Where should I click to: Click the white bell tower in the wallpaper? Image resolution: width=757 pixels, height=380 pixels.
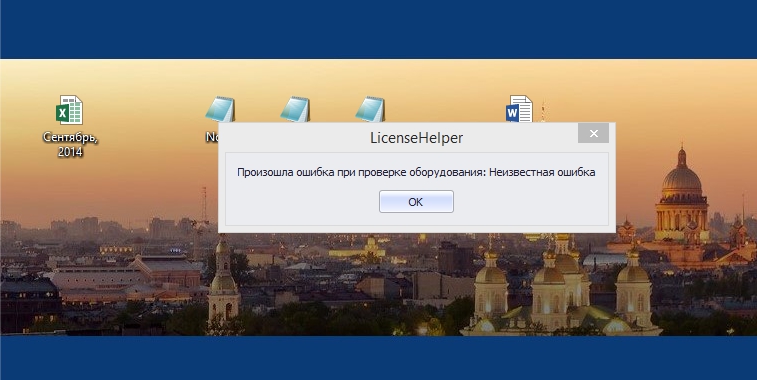tap(224, 285)
